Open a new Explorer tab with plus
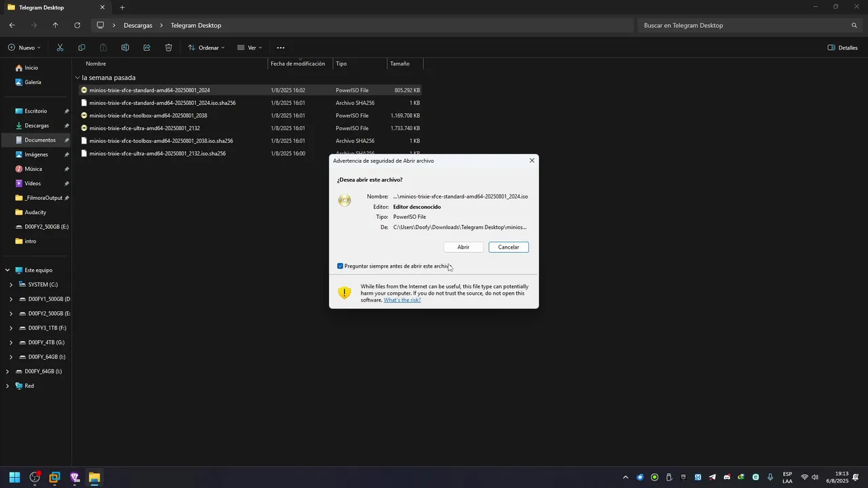Viewport: 868px width, 488px height. (x=122, y=7)
